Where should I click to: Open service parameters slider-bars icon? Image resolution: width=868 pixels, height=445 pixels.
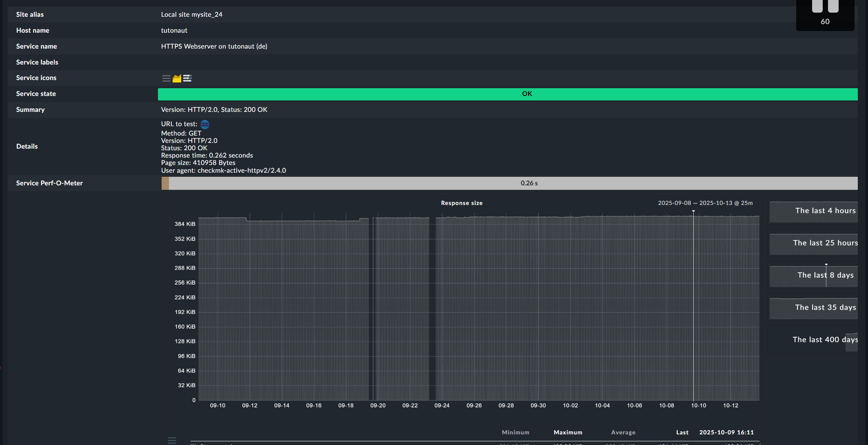(x=187, y=78)
